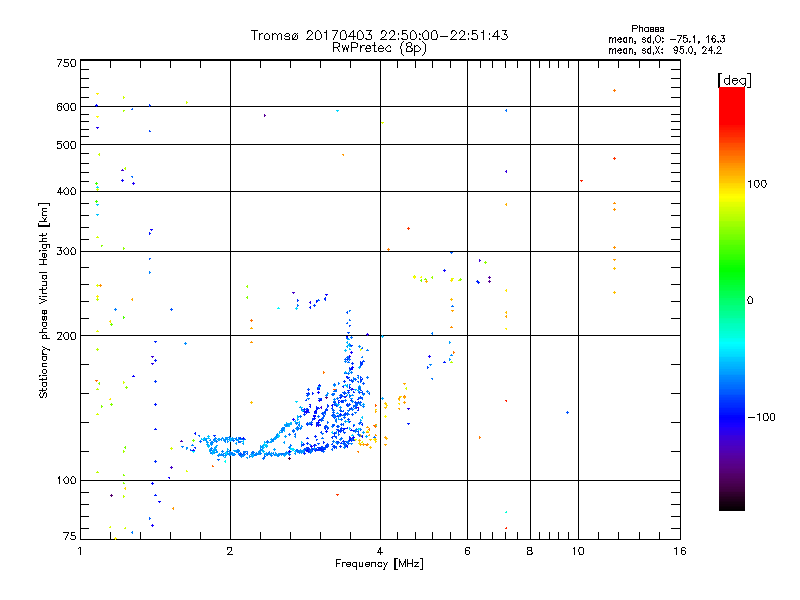Click the "1" frequency axis tick label
Image resolution: width=800 pixels, height=600 pixels.
[80, 551]
